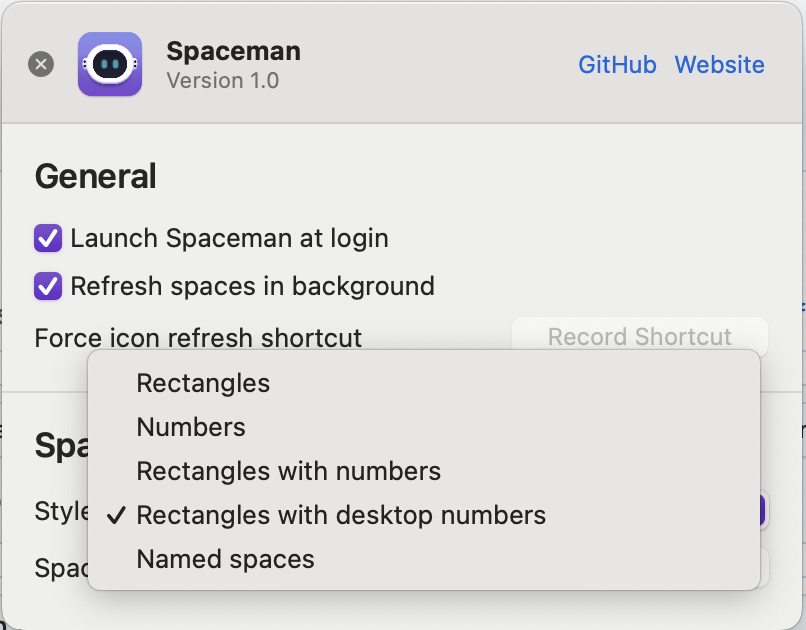Visit the Spaceman Website link
806x630 pixels.
719,65
